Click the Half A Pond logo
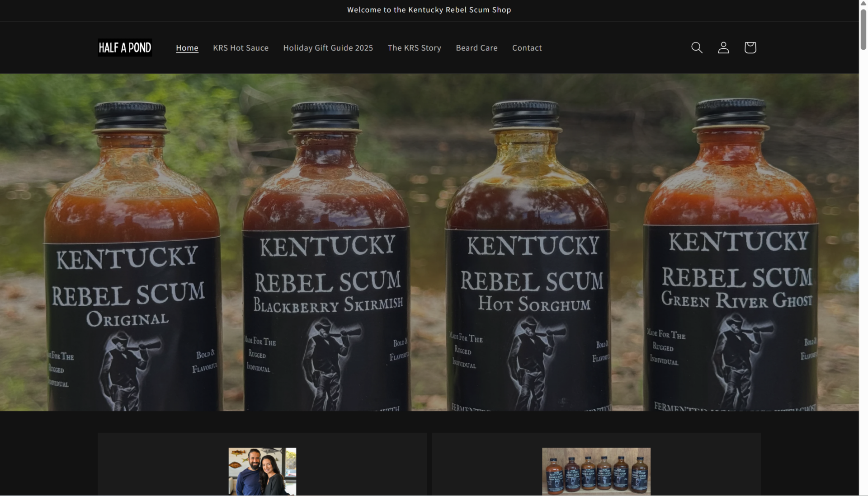Screen dimensions: 868x496 click(125, 47)
